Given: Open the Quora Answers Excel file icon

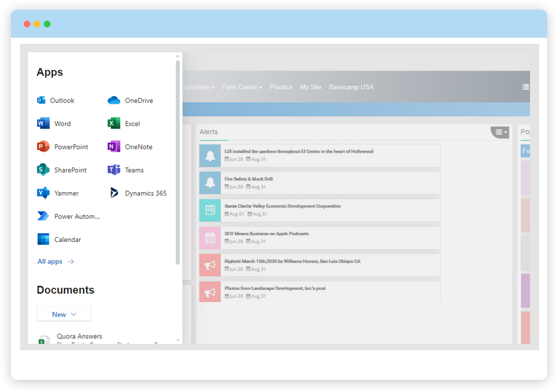Looking at the screenshot, I should click(x=44, y=339).
